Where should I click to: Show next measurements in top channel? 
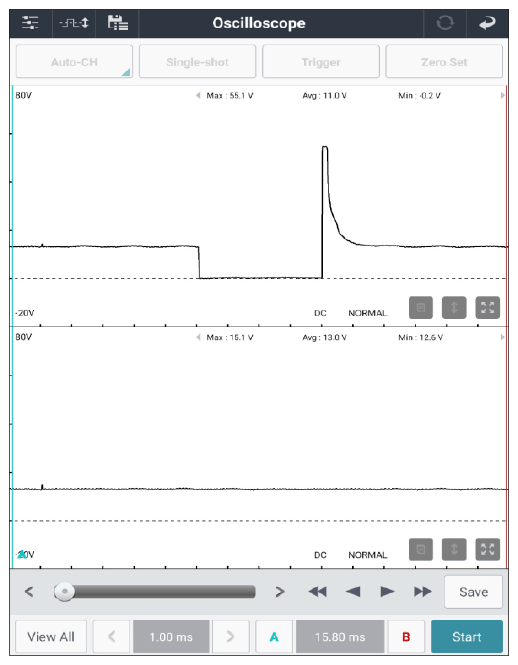502,95
